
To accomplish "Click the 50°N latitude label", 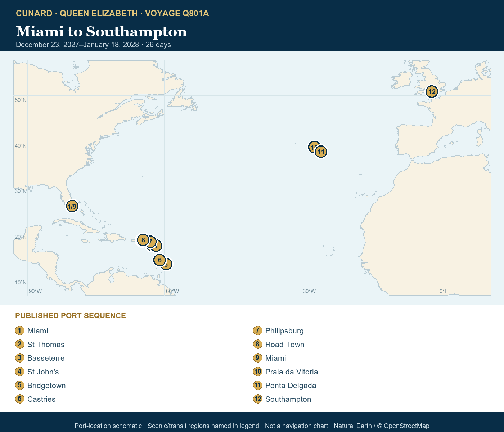I will [21, 100].
